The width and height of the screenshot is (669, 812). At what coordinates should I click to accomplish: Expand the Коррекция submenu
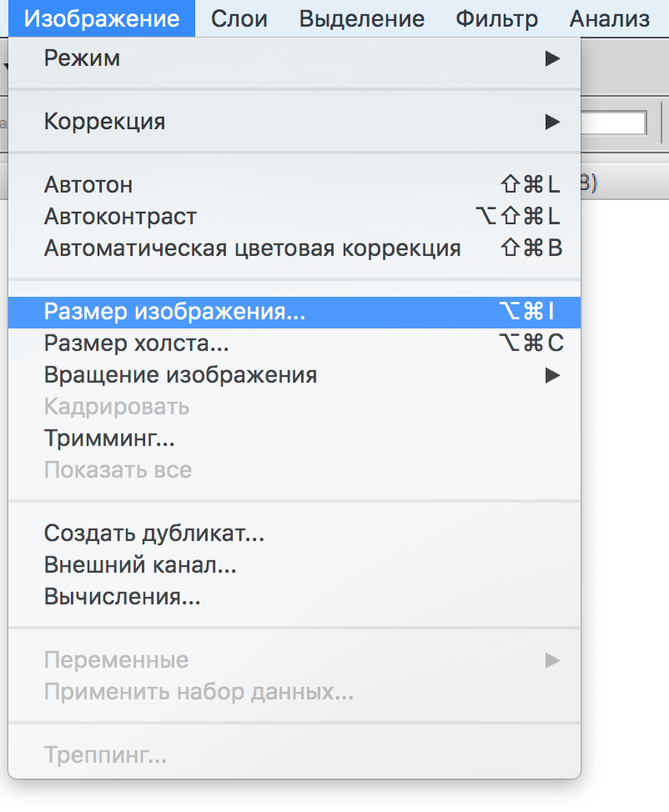[294, 122]
